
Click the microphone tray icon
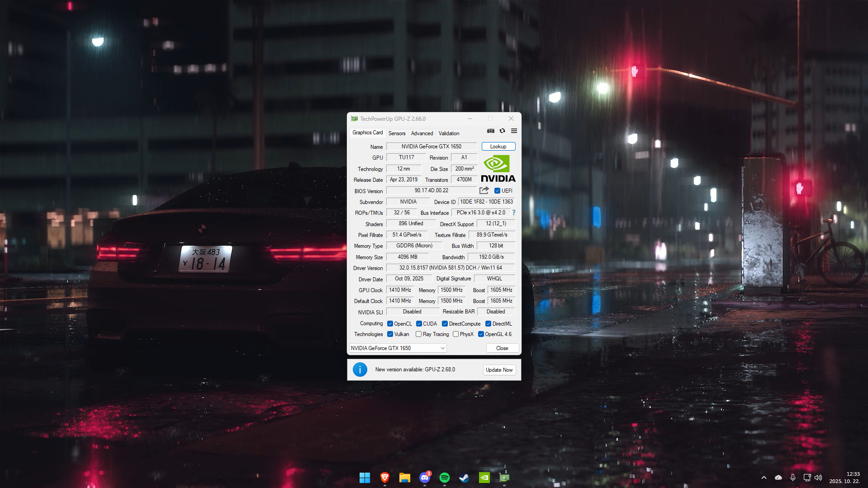click(793, 478)
